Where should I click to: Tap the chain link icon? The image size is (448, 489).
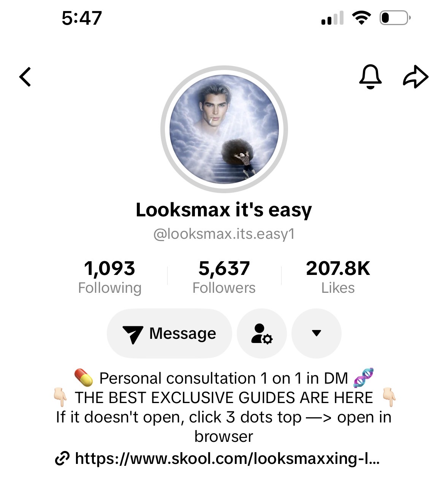(62, 459)
